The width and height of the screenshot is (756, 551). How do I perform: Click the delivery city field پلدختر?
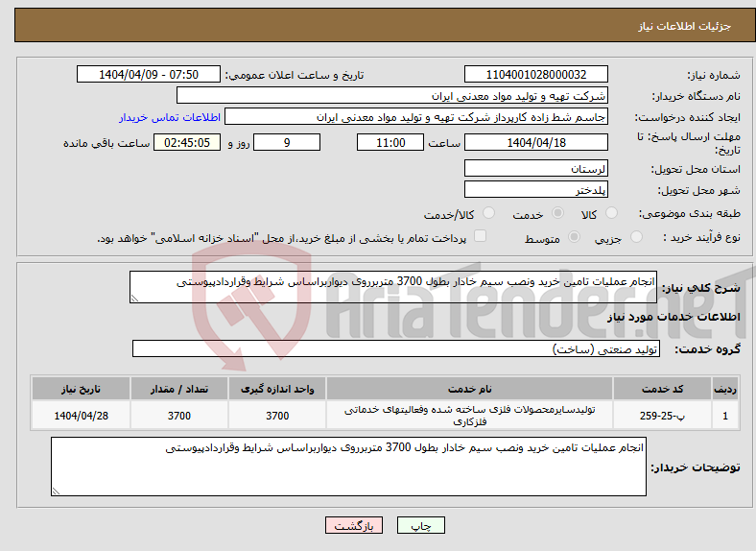click(535, 189)
